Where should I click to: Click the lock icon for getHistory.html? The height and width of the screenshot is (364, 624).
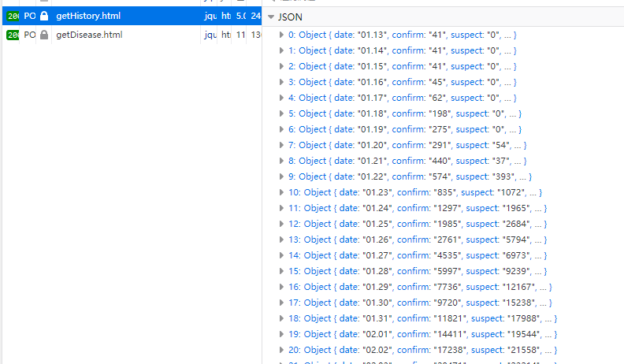(x=44, y=16)
